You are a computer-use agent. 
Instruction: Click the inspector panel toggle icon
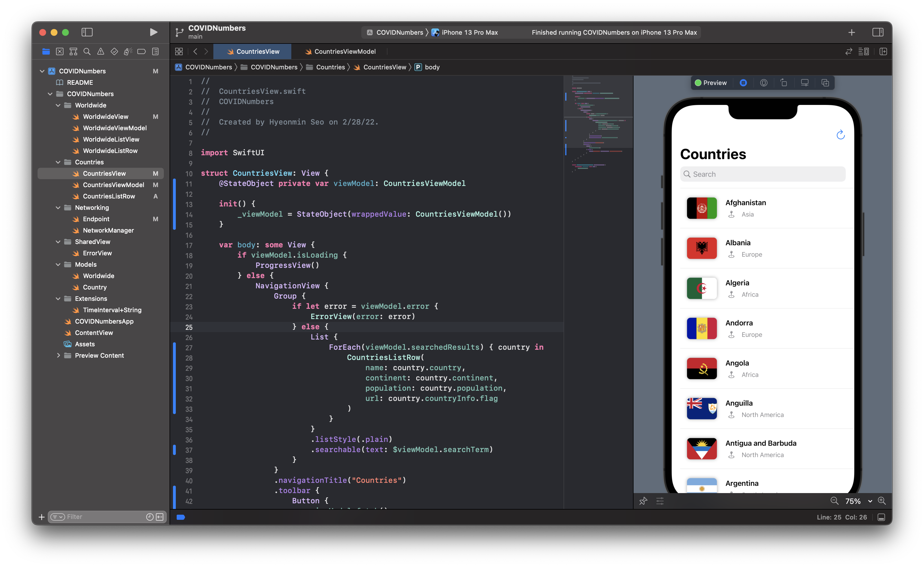click(878, 32)
